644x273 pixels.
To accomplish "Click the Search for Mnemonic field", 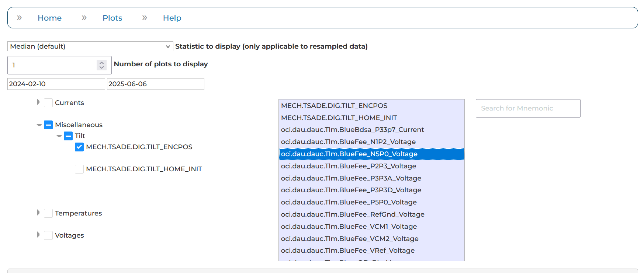I will 528,108.
